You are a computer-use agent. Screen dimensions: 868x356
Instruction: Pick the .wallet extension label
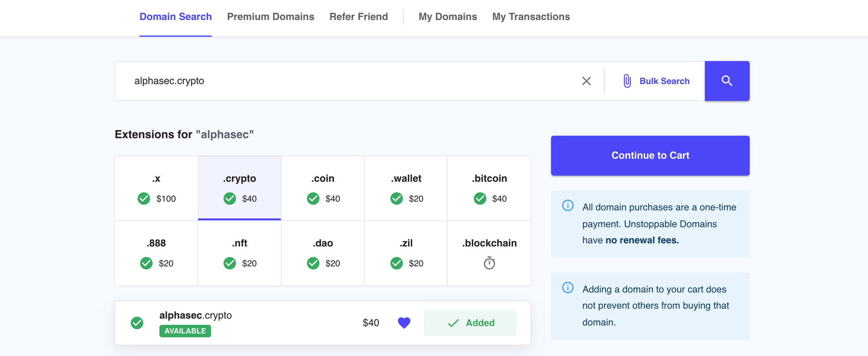[406, 178]
